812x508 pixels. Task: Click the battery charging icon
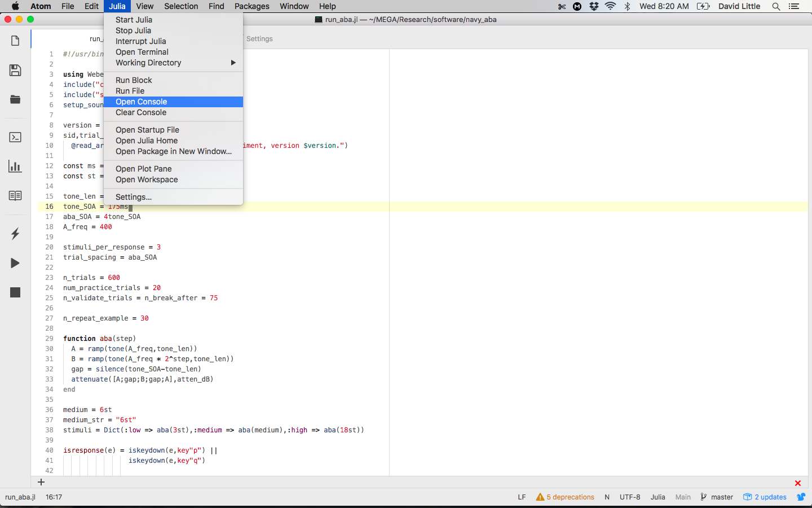(703, 6)
